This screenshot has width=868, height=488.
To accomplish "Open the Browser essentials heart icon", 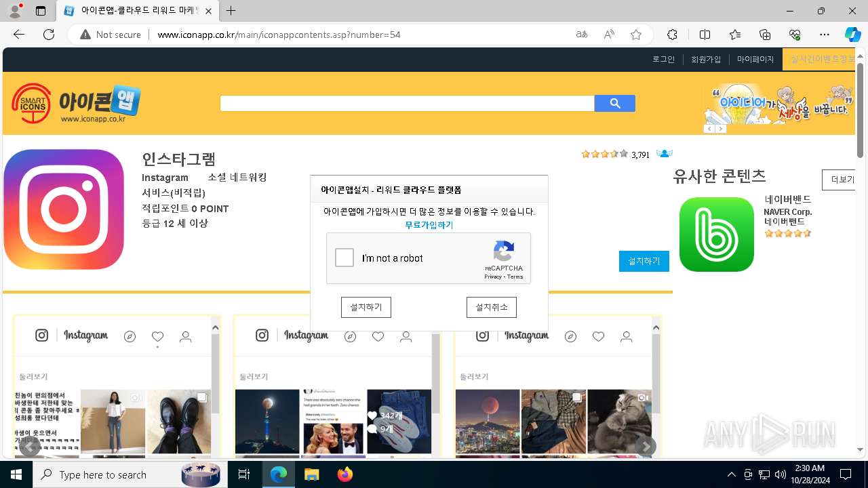I will pos(795,35).
